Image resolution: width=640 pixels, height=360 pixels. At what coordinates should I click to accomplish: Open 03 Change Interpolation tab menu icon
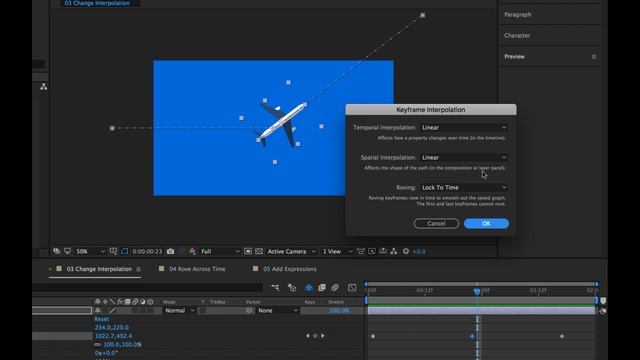(138, 269)
